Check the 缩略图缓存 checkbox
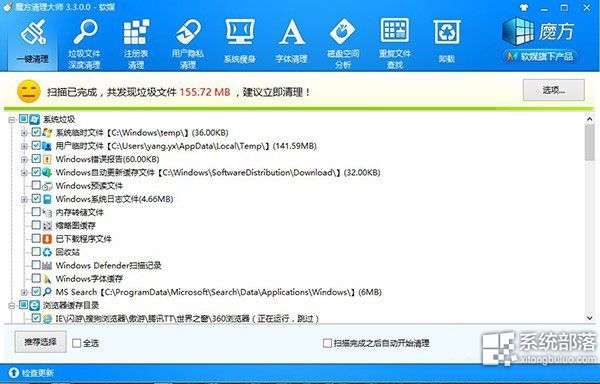Screen dimensions: 600x384 (x=36, y=225)
